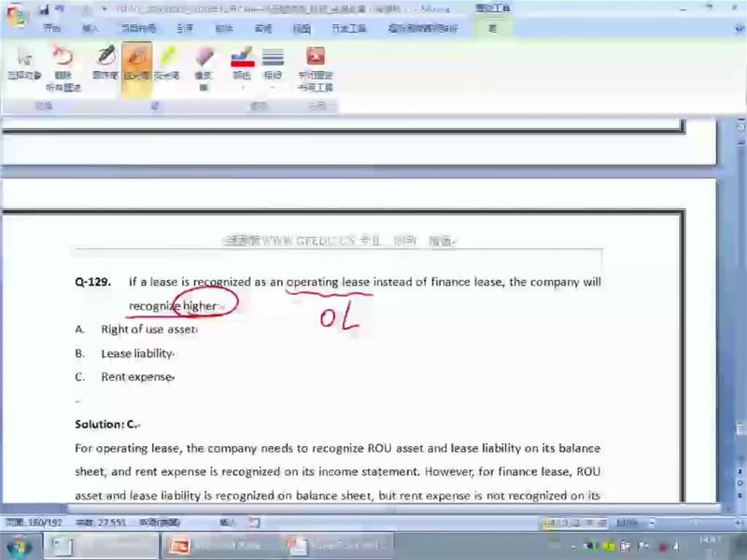Close the ink tools ribbon

click(316, 67)
